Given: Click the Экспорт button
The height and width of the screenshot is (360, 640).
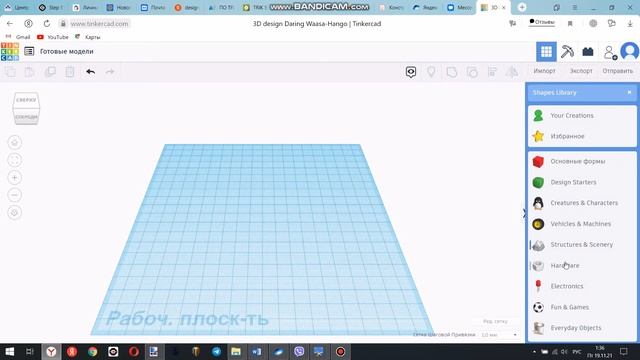Looking at the screenshot, I should coord(581,71).
